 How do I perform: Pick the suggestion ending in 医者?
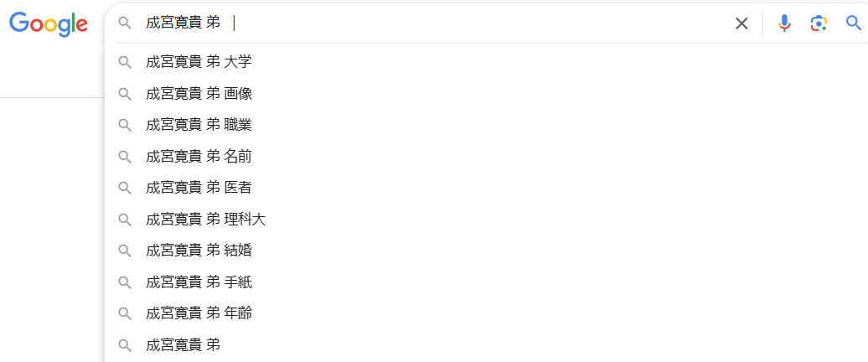click(486, 189)
